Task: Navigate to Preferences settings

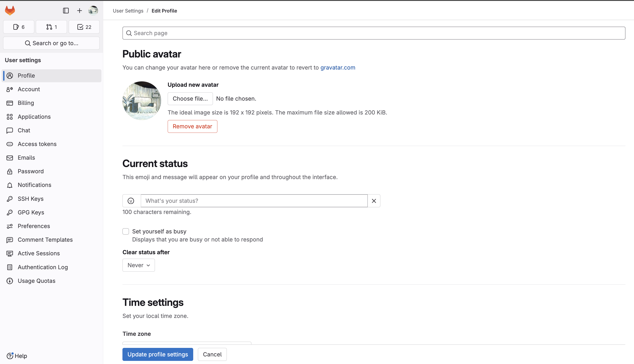Action: click(x=34, y=226)
